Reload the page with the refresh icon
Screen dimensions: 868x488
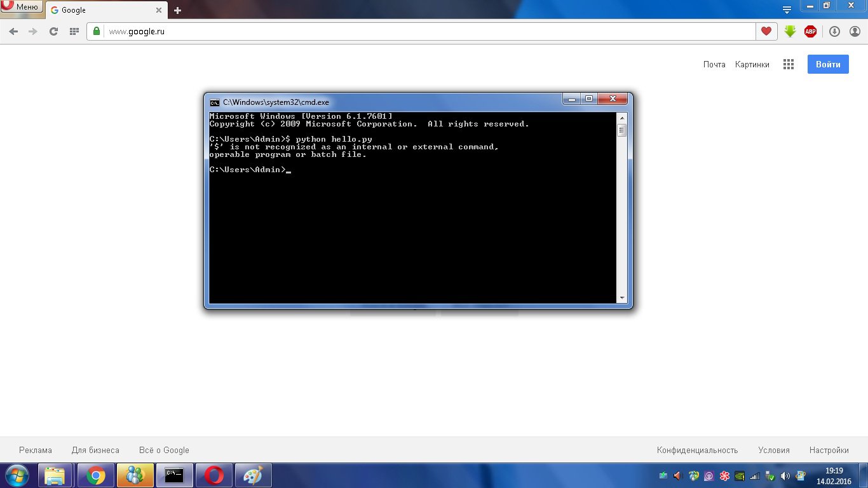[x=54, y=31]
